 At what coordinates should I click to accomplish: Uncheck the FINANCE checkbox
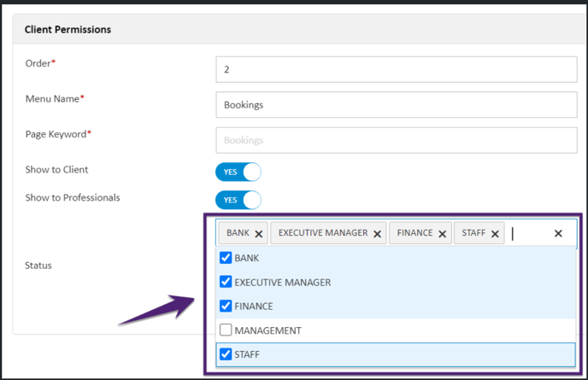click(x=226, y=306)
